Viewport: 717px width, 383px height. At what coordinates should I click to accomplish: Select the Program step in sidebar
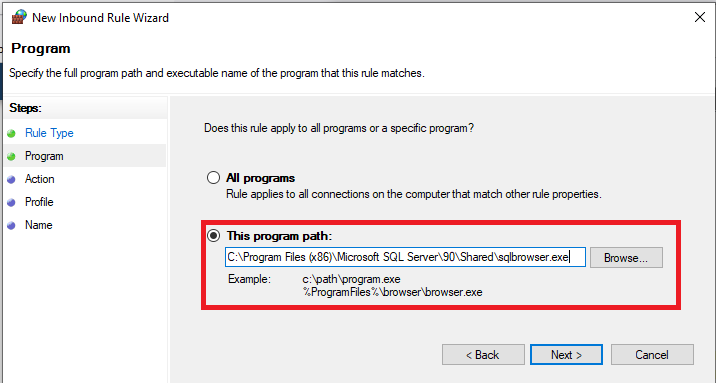[x=44, y=156]
